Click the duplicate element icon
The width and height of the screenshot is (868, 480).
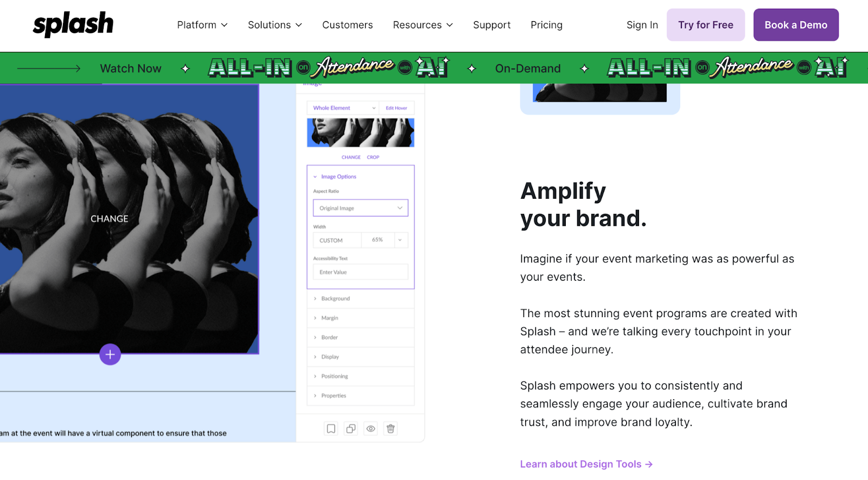point(351,429)
